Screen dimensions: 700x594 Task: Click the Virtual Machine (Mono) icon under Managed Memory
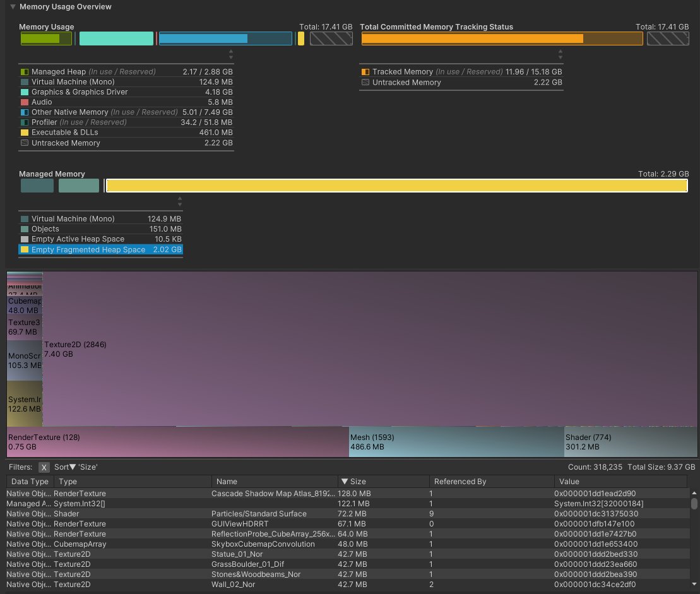click(23, 218)
